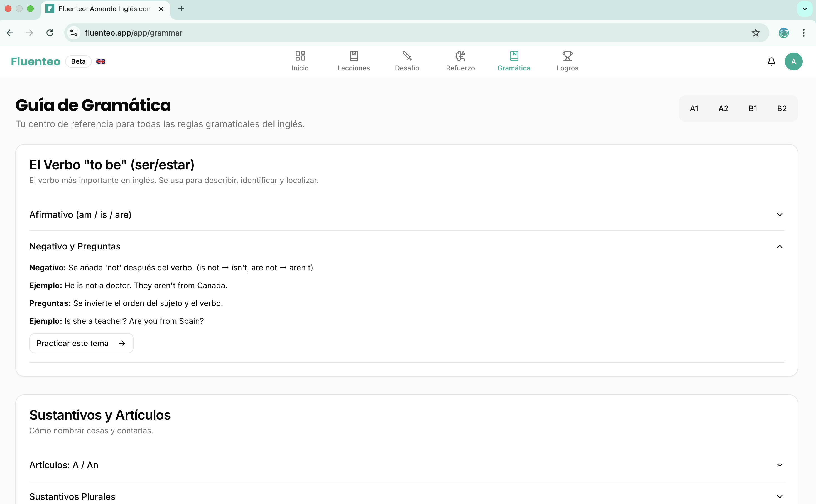The height and width of the screenshot is (504, 816).
Task: Expand Sustantivos Plurales section
Action: tap(406, 496)
